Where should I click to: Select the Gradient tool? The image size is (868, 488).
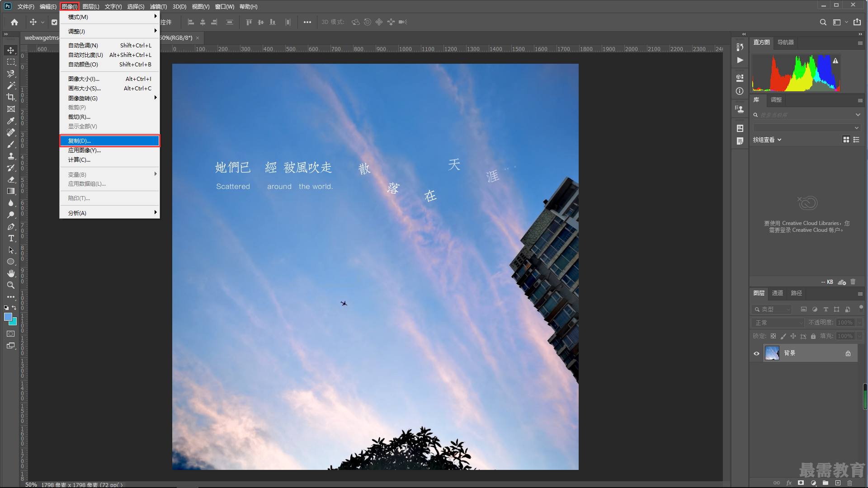(11, 191)
